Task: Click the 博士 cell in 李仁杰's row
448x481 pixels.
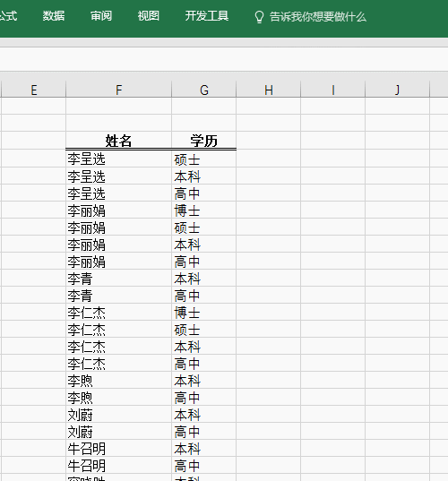Action: tap(204, 313)
